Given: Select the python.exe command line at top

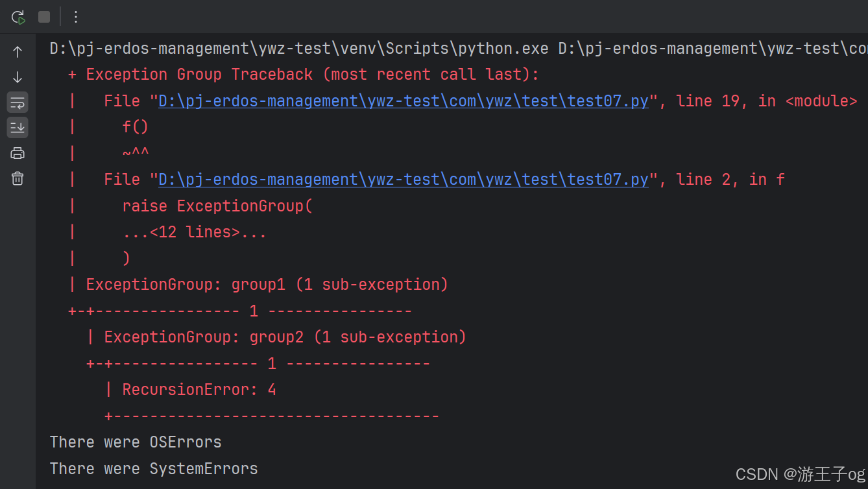Looking at the screenshot, I should pos(459,49).
